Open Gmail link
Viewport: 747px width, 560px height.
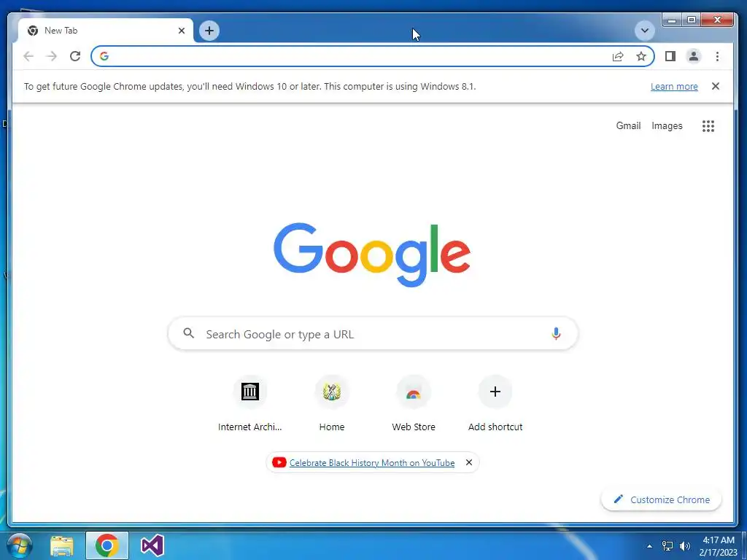coord(628,125)
